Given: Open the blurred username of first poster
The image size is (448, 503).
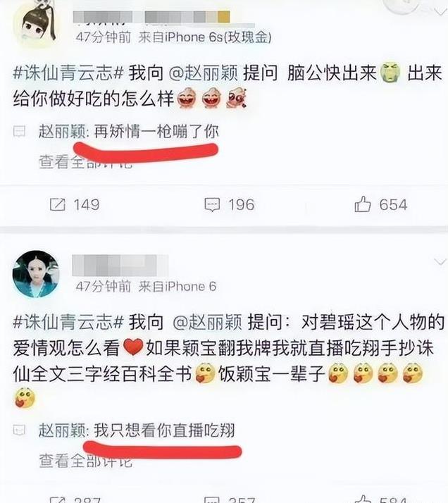Looking at the screenshot, I should click(151, 18).
